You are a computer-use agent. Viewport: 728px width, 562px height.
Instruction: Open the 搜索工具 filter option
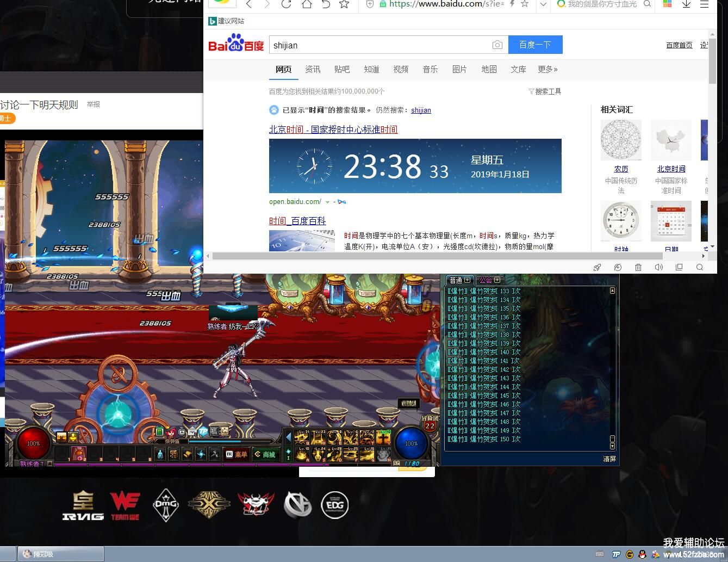pyautogui.click(x=545, y=91)
